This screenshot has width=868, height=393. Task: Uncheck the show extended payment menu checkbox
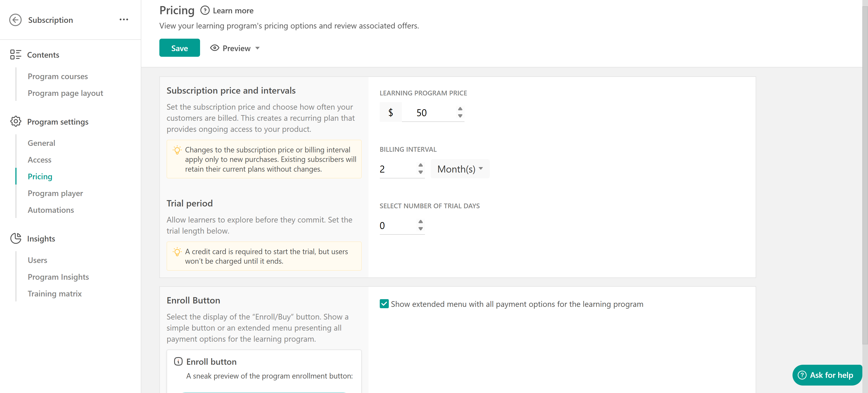coord(384,304)
